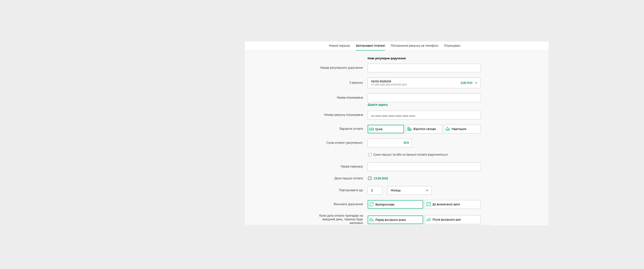Open the Отримувачі tab
This screenshot has width=644, height=269.
point(452,46)
